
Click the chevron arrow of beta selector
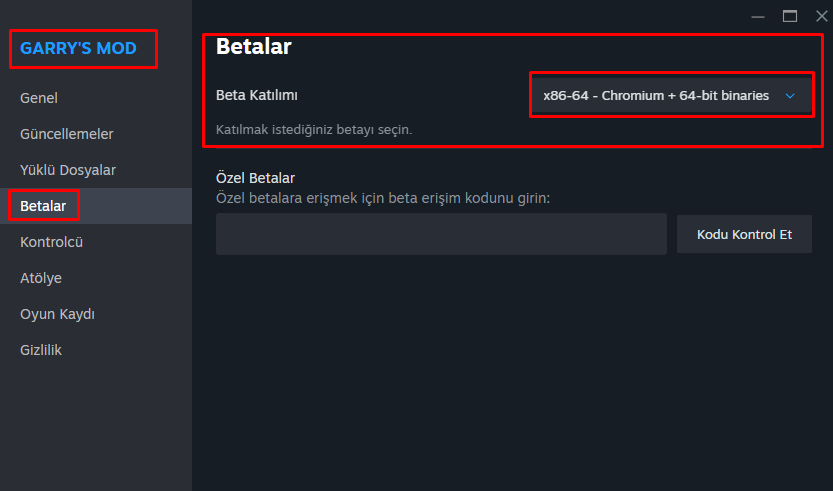[x=790, y=96]
